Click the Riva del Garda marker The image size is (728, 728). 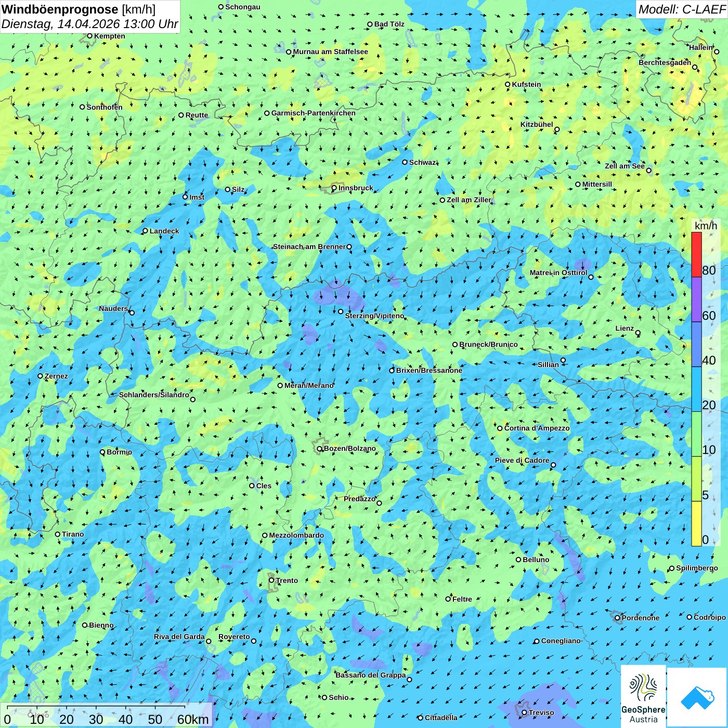tap(209, 641)
